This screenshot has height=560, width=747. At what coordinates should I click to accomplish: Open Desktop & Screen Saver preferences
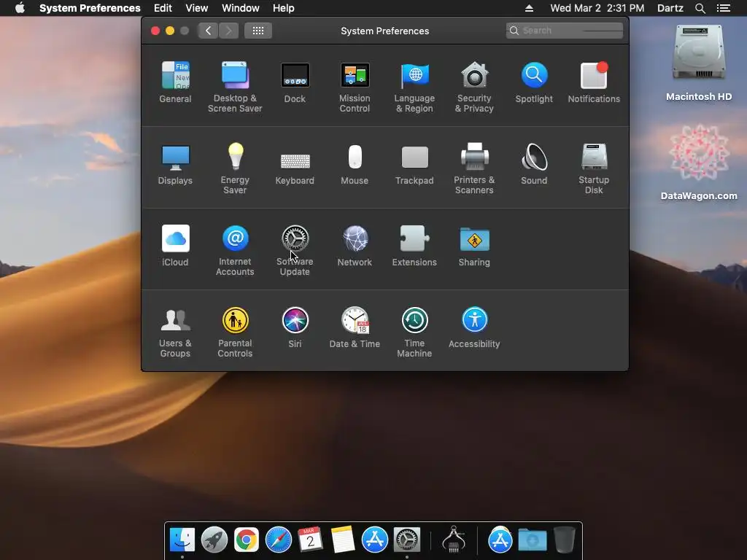point(235,87)
